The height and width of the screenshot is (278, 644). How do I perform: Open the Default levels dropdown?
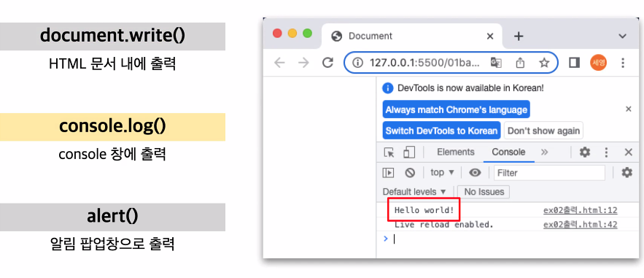click(414, 192)
